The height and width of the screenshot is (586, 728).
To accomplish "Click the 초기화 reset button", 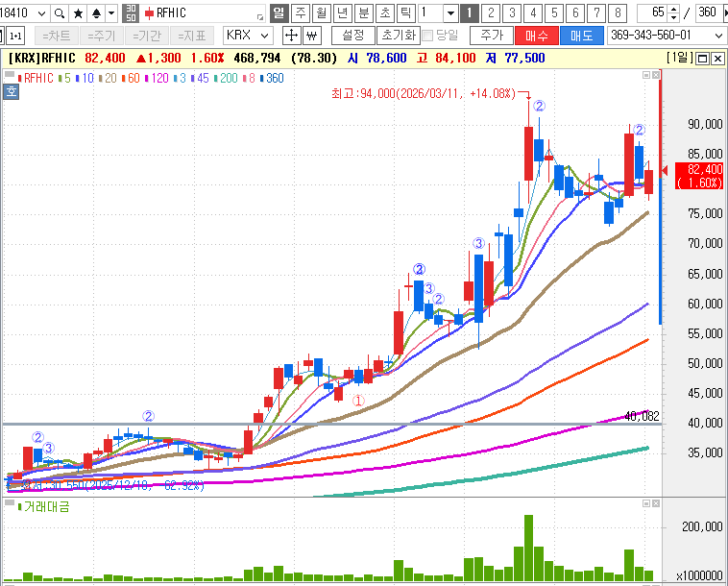I will (399, 36).
